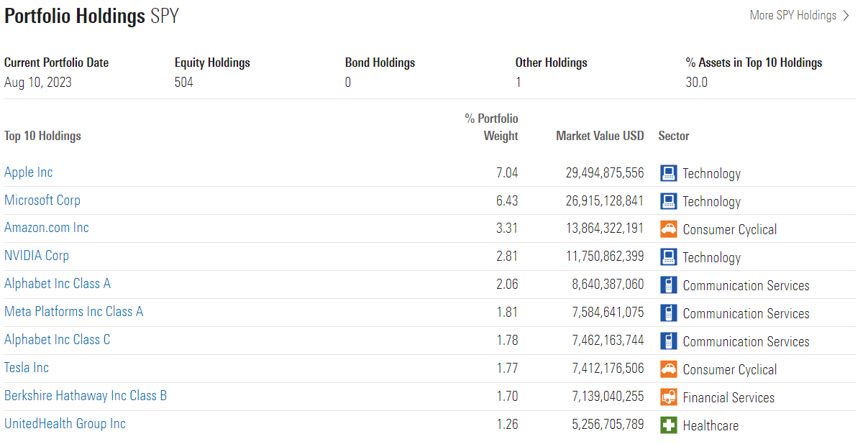Viewport: 868px width, 444px height.
Task: Click the % Assets in Top 10 Holdings label
Action: pyautogui.click(x=754, y=63)
